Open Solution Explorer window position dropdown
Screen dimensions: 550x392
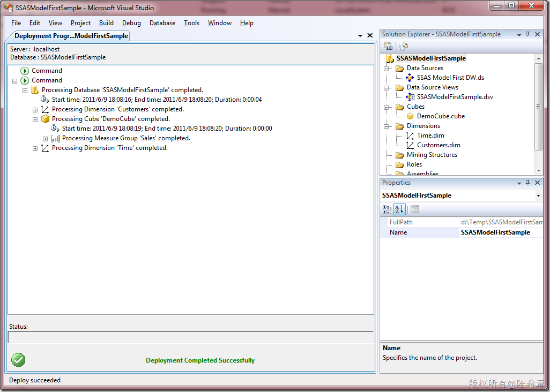coord(519,35)
